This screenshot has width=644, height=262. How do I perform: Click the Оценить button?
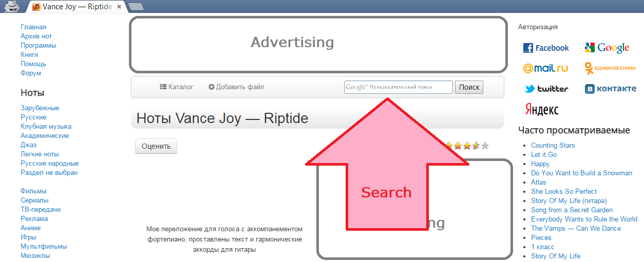[156, 146]
